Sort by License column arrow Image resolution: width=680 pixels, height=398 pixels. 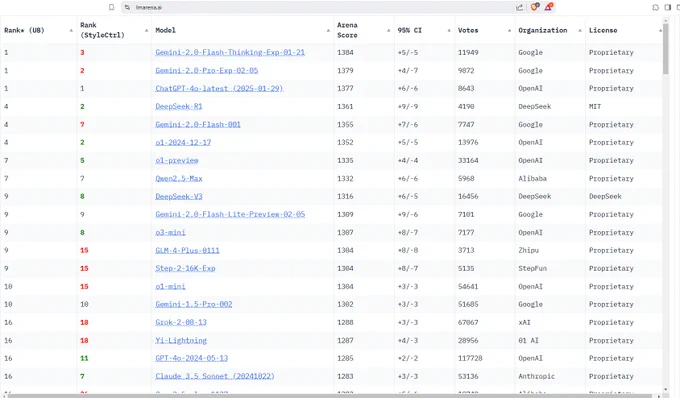(x=660, y=30)
